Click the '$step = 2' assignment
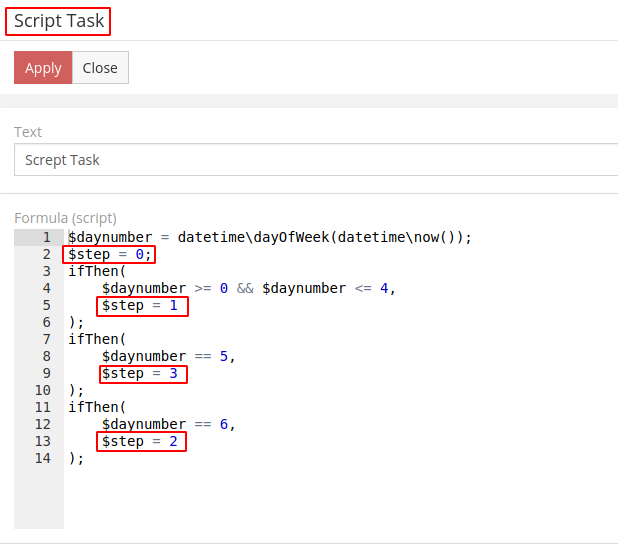Viewport: 618px width, 547px height. 141,442
